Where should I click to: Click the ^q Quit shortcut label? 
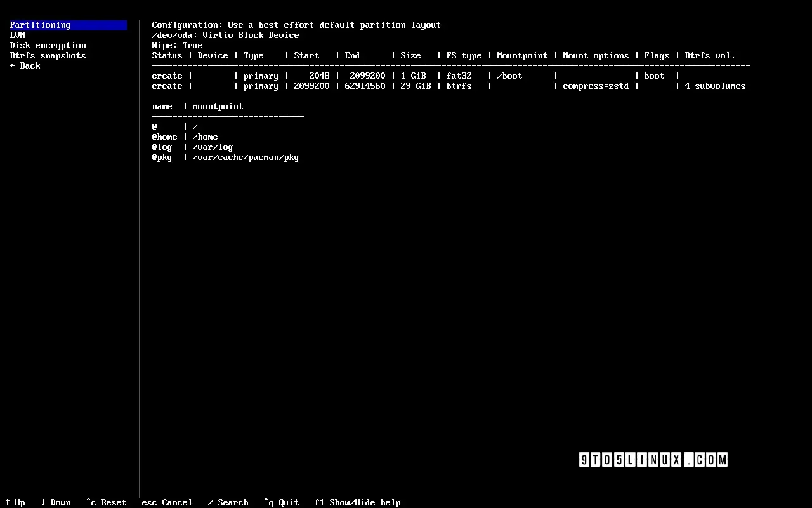281,502
